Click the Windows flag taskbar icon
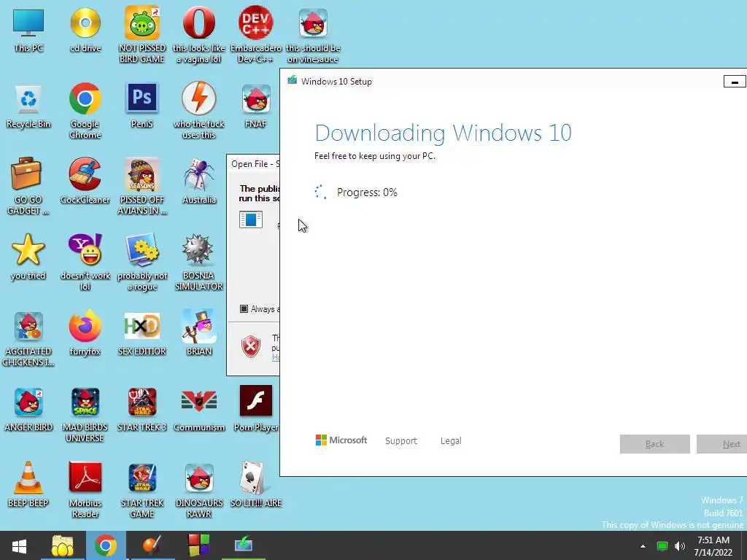 coord(198,545)
